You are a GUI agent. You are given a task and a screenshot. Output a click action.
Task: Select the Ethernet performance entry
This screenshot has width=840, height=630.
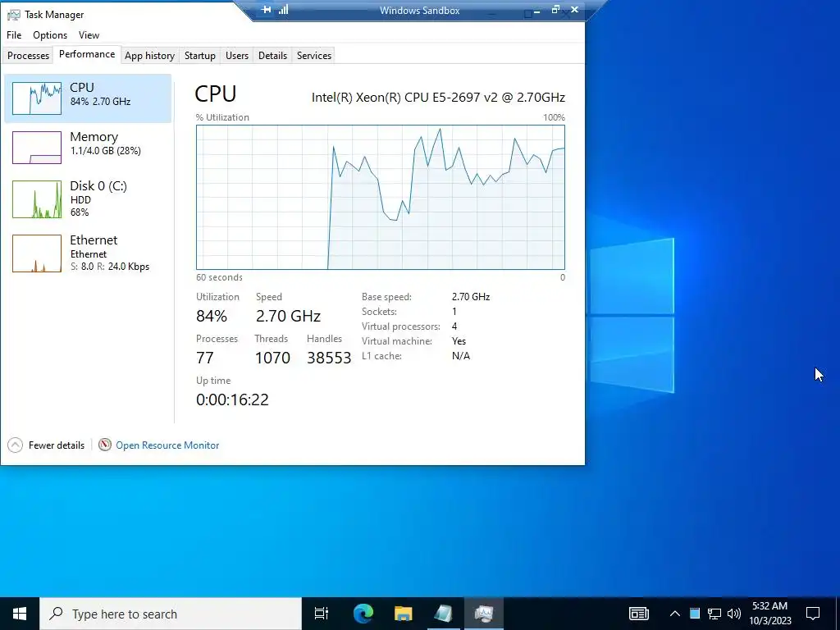coord(88,253)
